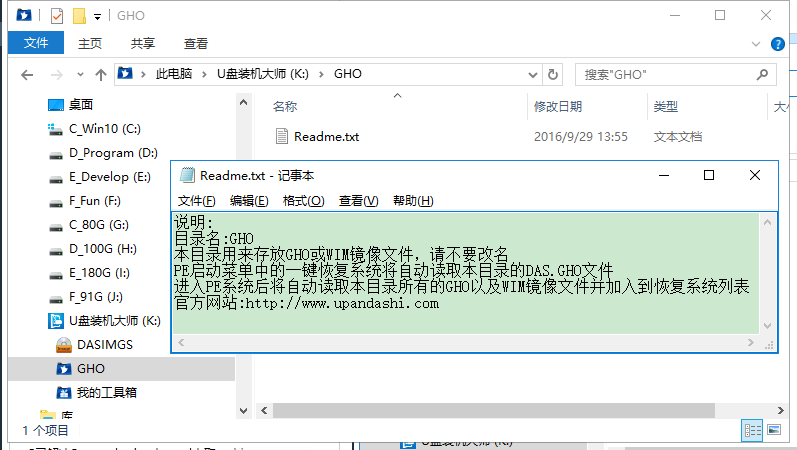Select D_100G (H:) drive in sidebar

(x=103, y=249)
